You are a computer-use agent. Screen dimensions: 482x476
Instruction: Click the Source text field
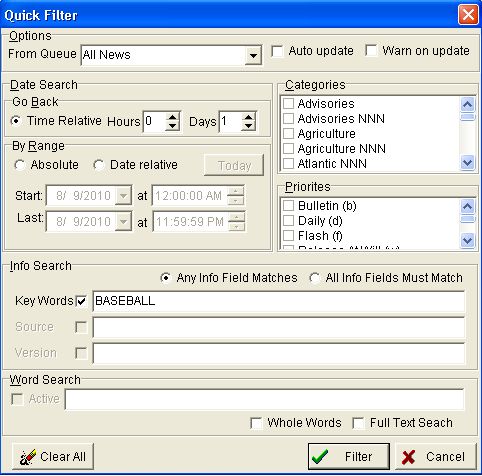click(279, 327)
